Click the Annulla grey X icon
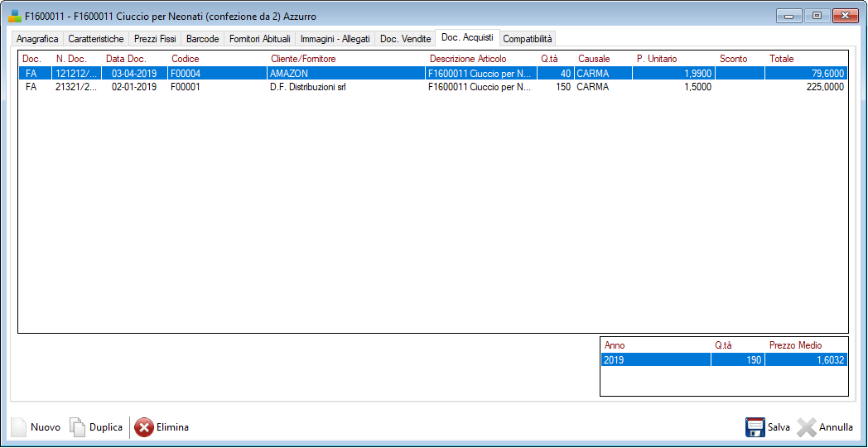Screen dimensions: 868x448 pyautogui.click(x=806, y=427)
